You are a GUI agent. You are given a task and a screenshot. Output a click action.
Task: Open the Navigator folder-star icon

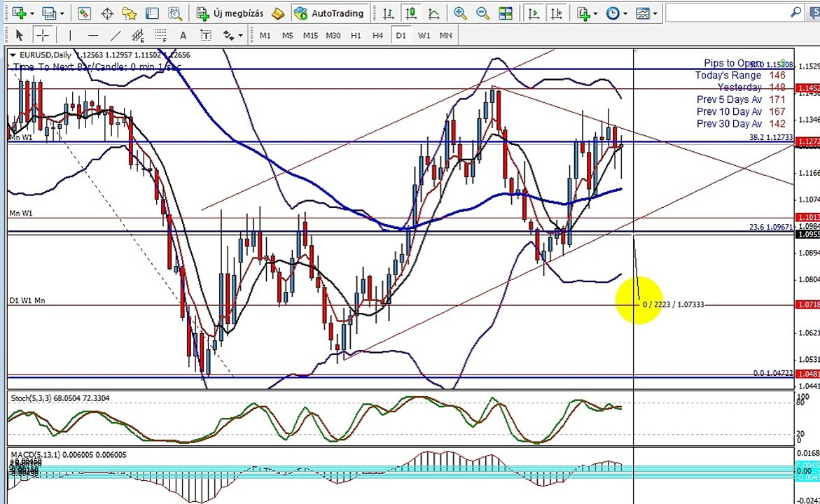coord(129,13)
